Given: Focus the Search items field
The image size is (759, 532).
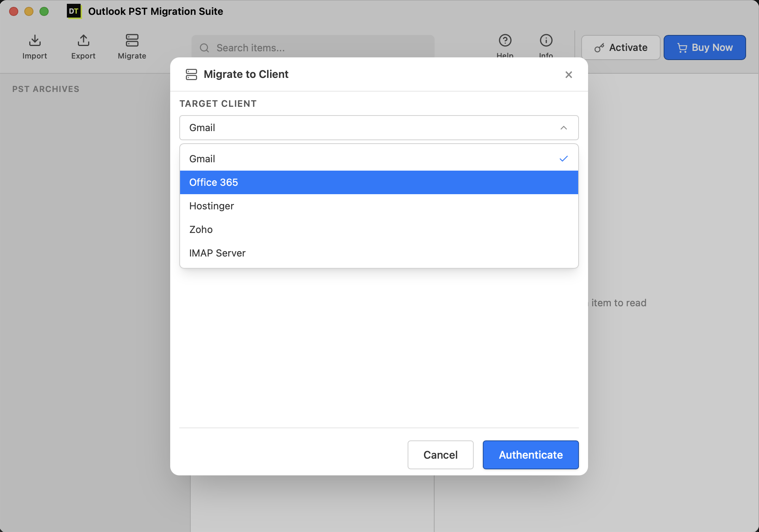Looking at the screenshot, I should point(313,48).
